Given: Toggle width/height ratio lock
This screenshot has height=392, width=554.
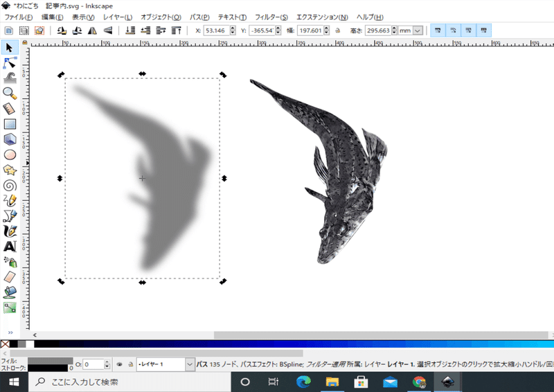Looking at the screenshot, I should click(338, 30).
